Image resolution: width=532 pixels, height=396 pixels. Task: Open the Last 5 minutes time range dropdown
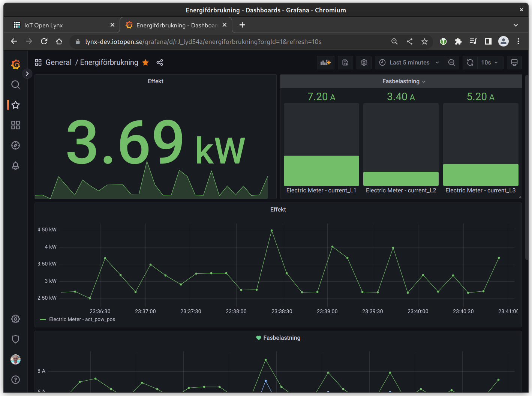coord(409,62)
